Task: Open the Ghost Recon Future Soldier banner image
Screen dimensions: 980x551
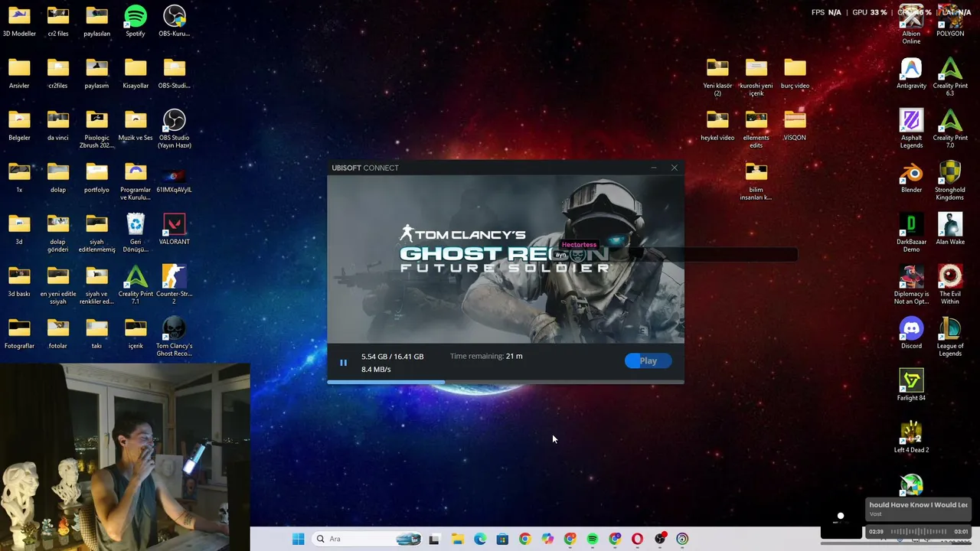Action: pos(505,259)
